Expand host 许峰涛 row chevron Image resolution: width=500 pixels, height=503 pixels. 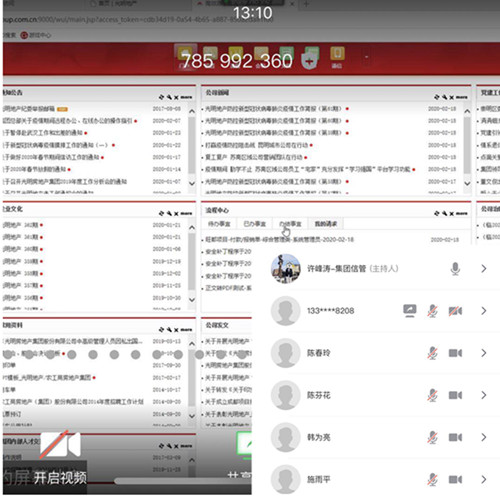tap(484, 269)
